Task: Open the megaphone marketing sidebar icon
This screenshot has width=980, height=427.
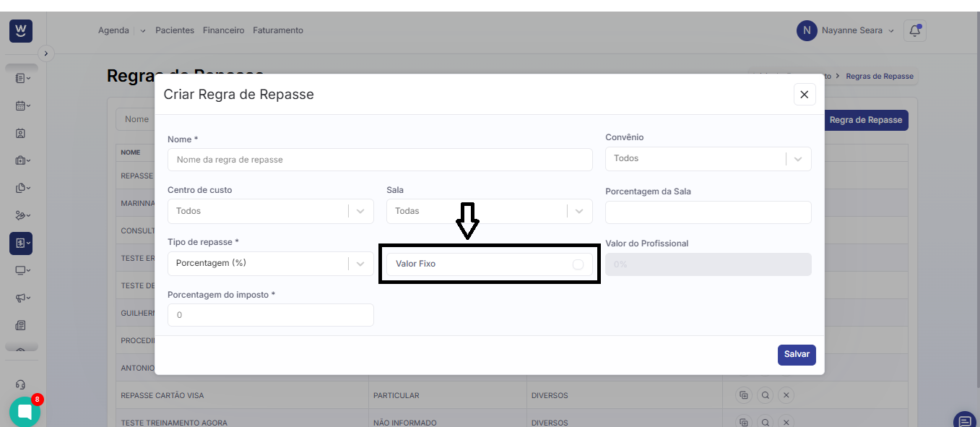Action: (22, 298)
